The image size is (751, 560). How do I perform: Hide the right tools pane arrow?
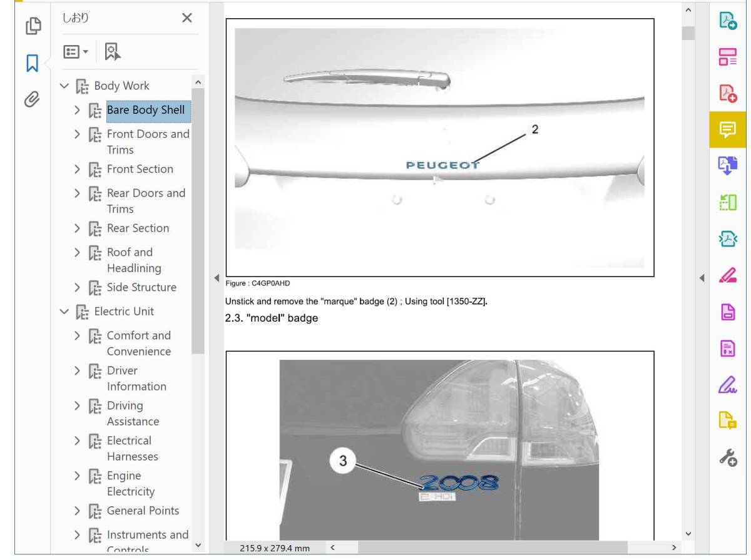click(x=701, y=277)
